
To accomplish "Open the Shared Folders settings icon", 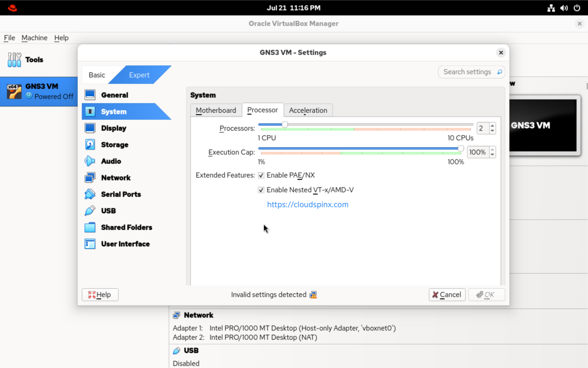I will 90,227.
